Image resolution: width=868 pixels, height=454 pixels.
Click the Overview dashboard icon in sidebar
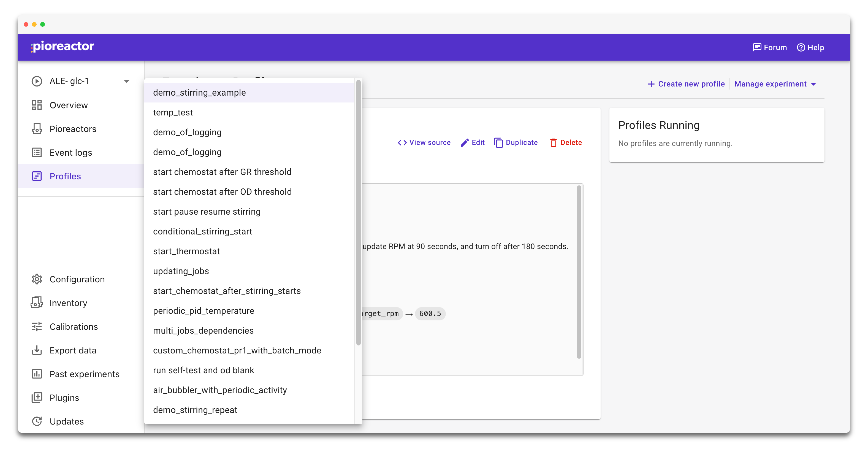pos(37,105)
